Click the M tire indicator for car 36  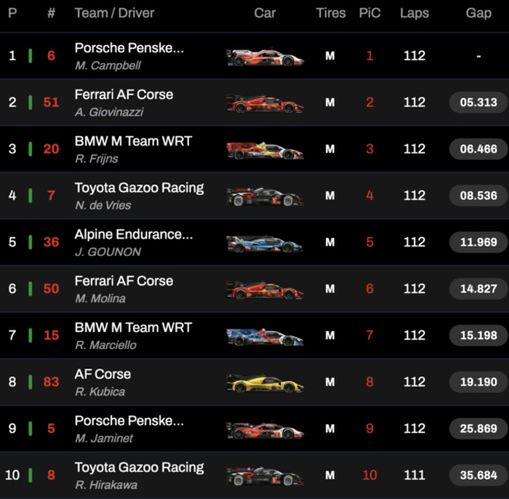pyautogui.click(x=330, y=242)
